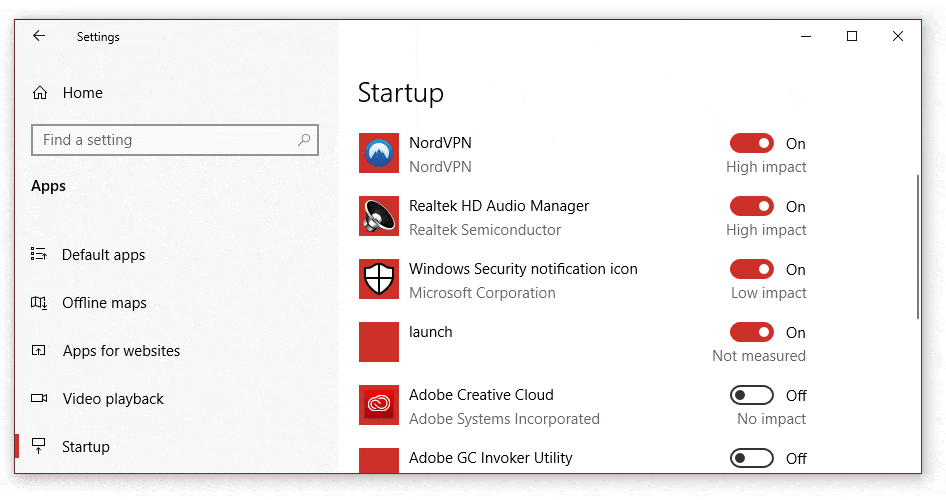
Task: Go to Offline maps settings
Action: 104,303
